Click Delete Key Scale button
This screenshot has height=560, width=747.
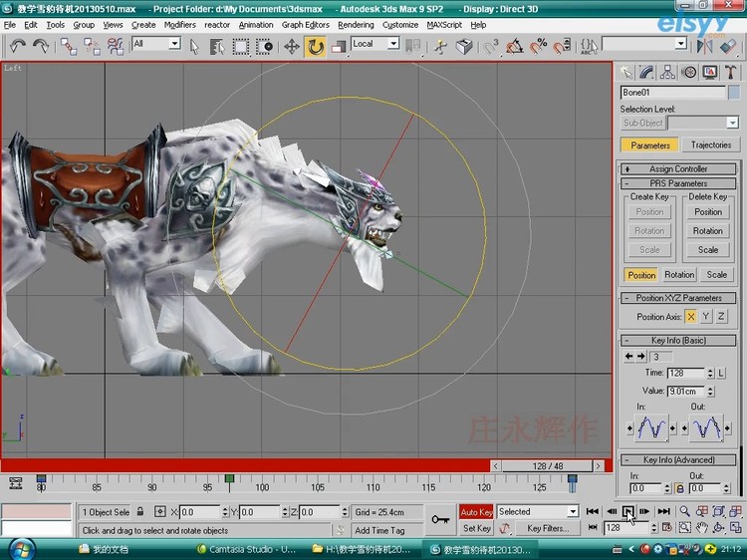pos(707,250)
